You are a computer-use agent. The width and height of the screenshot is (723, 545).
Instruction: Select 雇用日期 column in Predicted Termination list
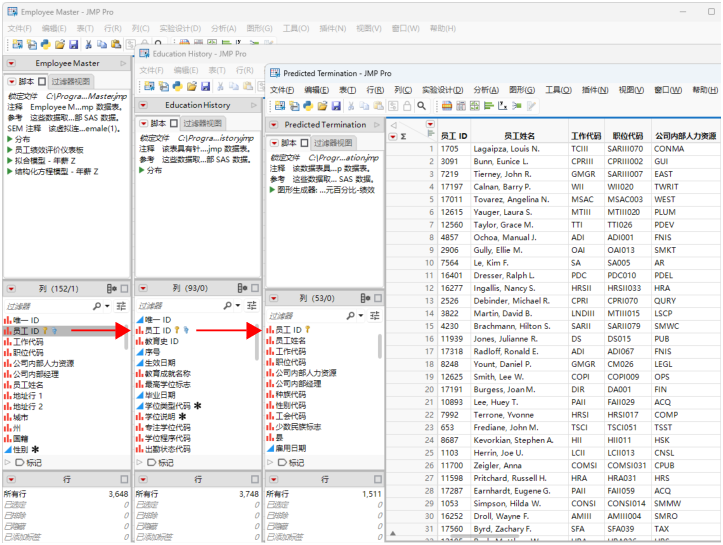(x=286, y=448)
